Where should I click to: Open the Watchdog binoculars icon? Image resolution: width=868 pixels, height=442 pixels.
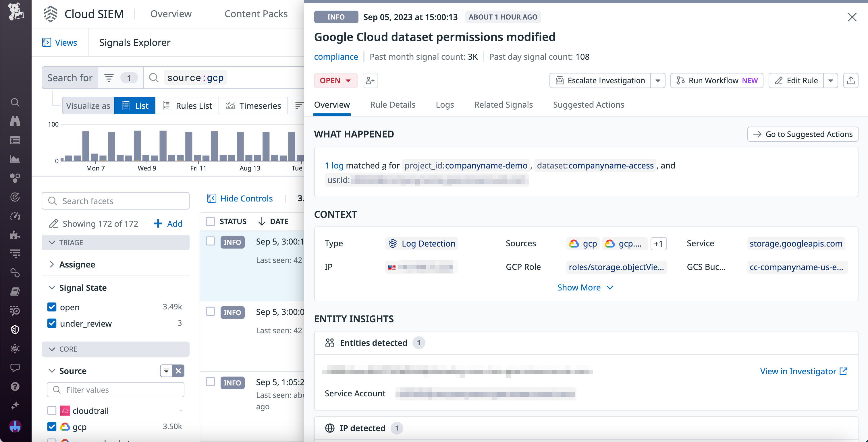(x=16, y=121)
